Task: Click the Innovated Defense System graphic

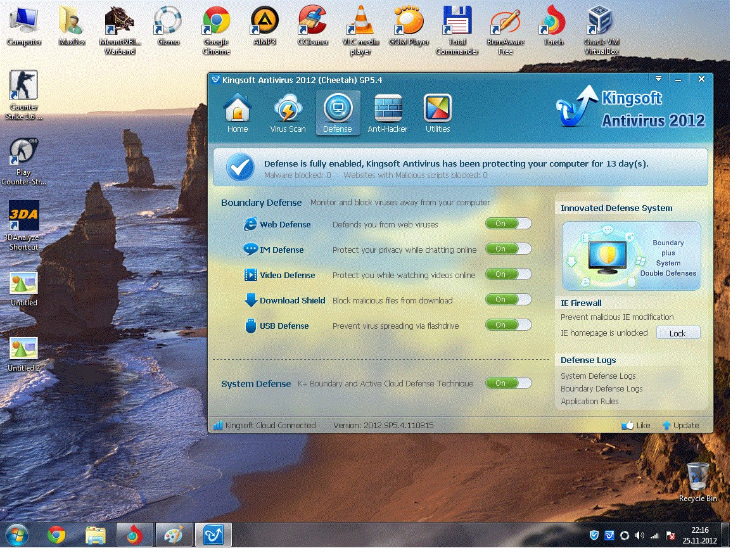Action: coord(631,256)
